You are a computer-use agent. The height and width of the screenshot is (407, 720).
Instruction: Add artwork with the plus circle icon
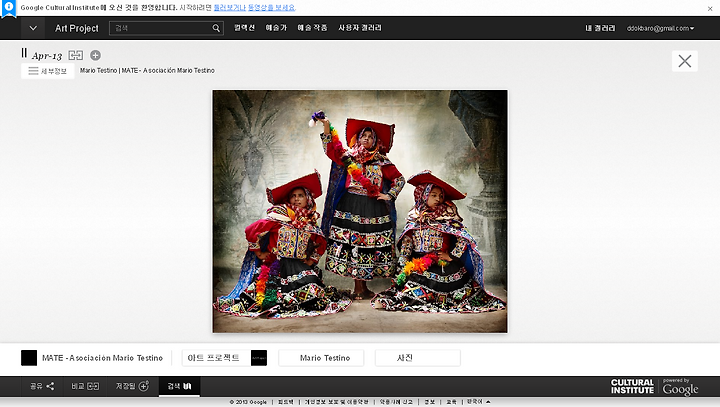point(95,55)
